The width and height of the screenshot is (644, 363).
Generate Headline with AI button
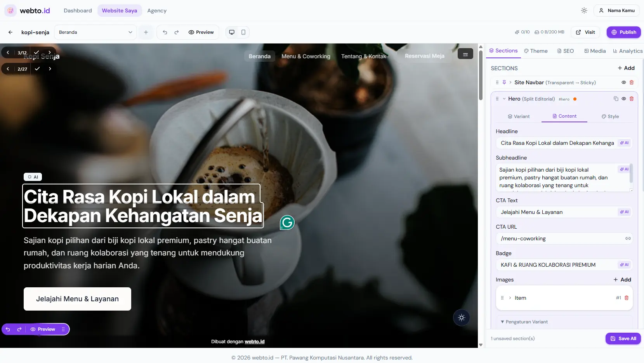click(624, 143)
